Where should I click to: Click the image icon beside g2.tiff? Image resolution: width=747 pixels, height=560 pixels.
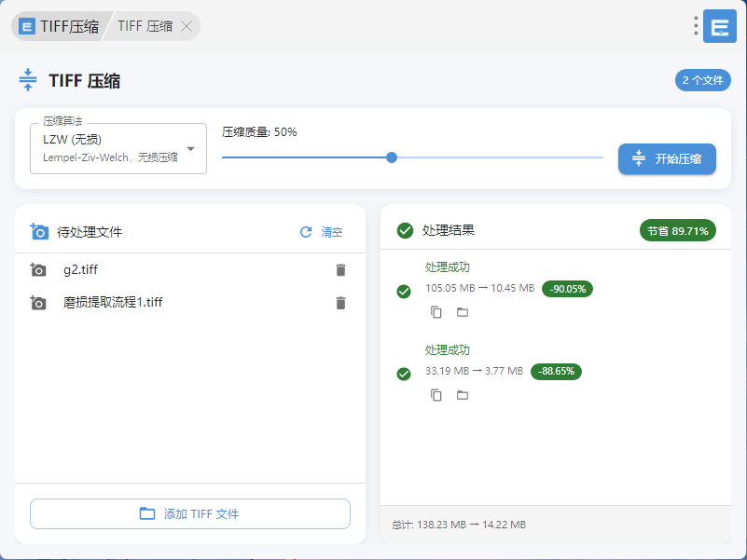(38, 270)
